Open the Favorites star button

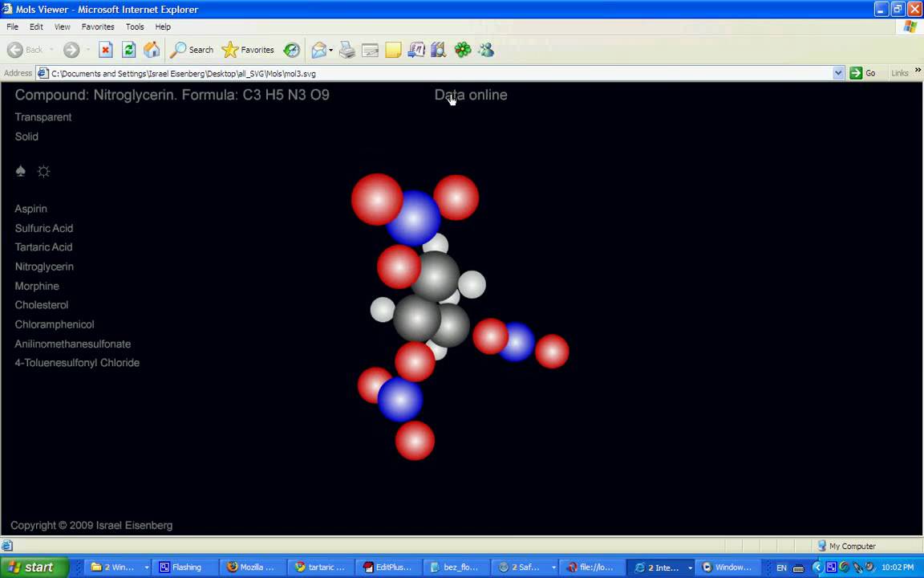(248, 50)
